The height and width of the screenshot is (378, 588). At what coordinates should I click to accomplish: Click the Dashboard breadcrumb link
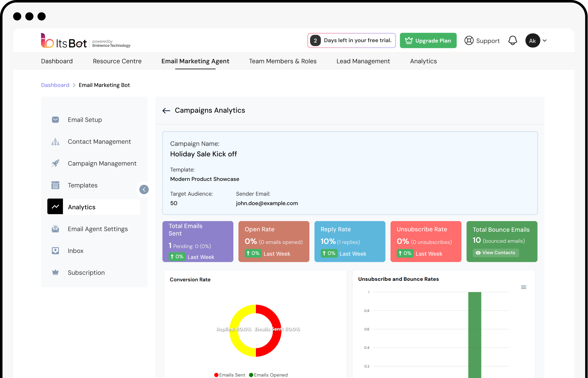pyautogui.click(x=55, y=85)
